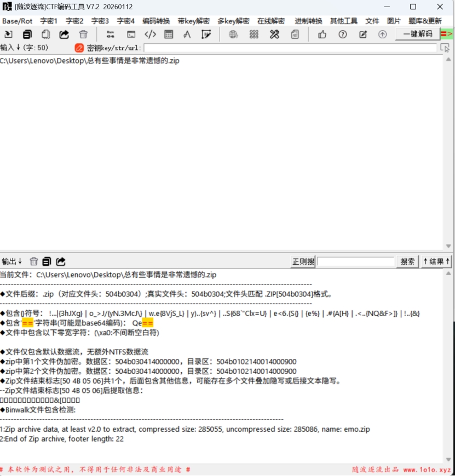Open the 在线解密 menu
This screenshot has height=476, width=455.
[x=271, y=21]
